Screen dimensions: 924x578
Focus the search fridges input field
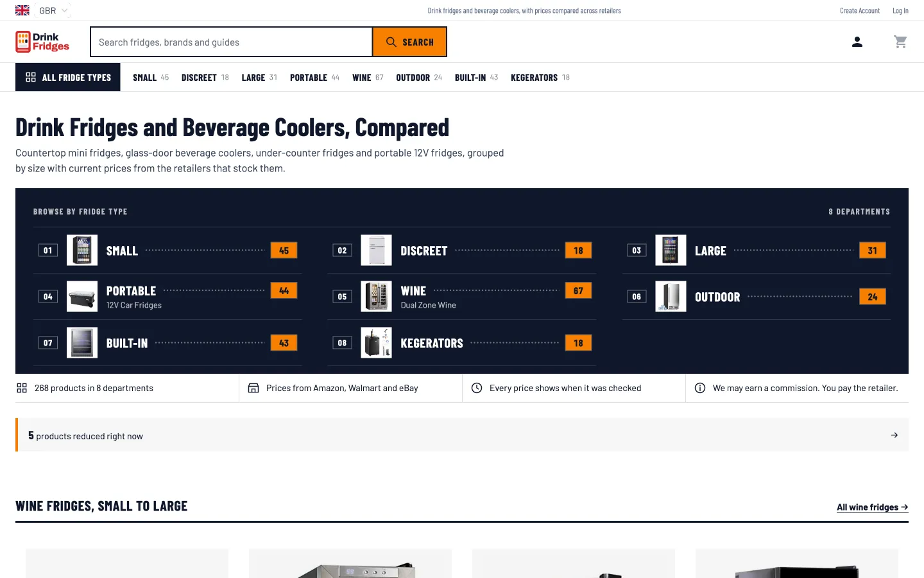(x=232, y=42)
